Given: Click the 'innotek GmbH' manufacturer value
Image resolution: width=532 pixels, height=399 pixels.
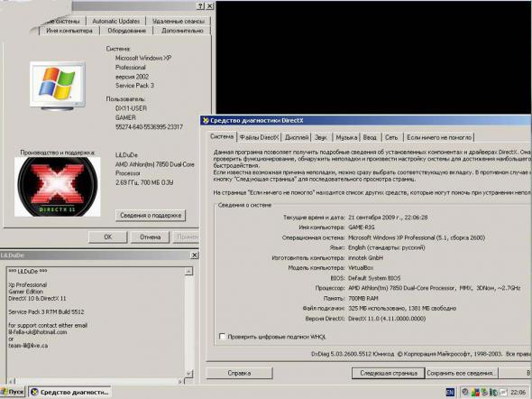Looking at the screenshot, I should pos(365,258).
